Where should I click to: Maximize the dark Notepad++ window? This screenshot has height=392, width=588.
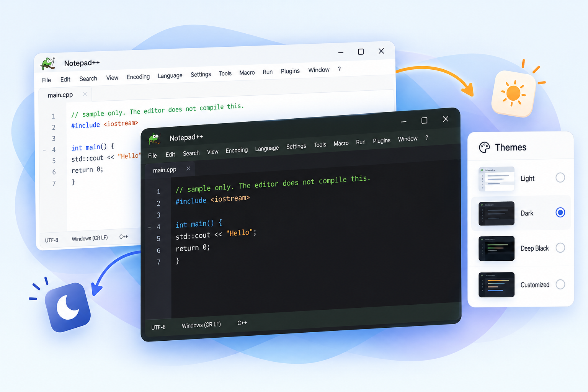tap(424, 121)
